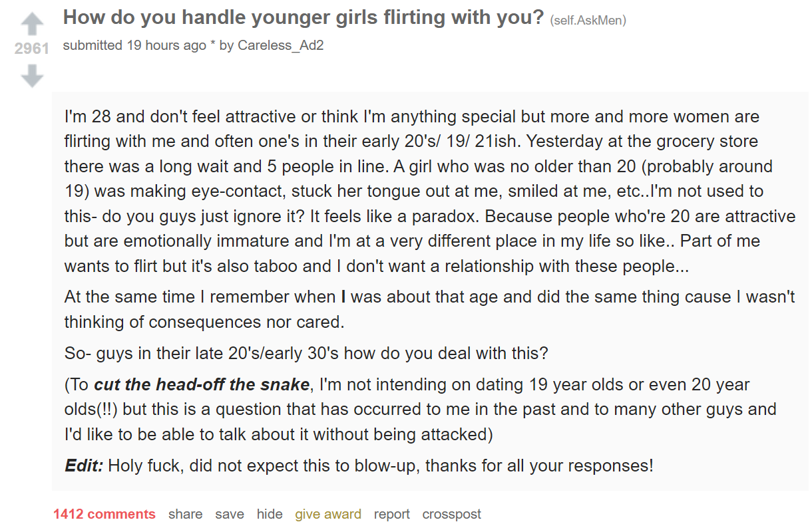The height and width of the screenshot is (524, 812).
Task: Upvote the post with the up arrow
Action: click(32, 25)
